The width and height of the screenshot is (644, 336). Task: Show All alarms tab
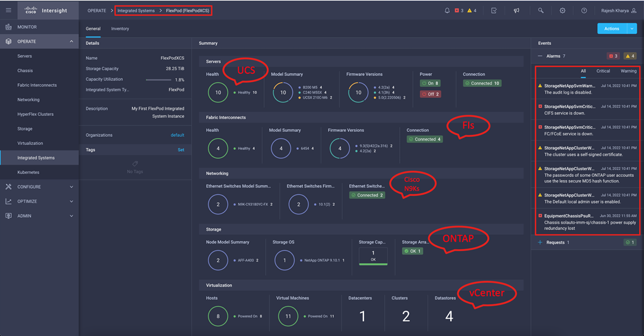pyautogui.click(x=583, y=71)
